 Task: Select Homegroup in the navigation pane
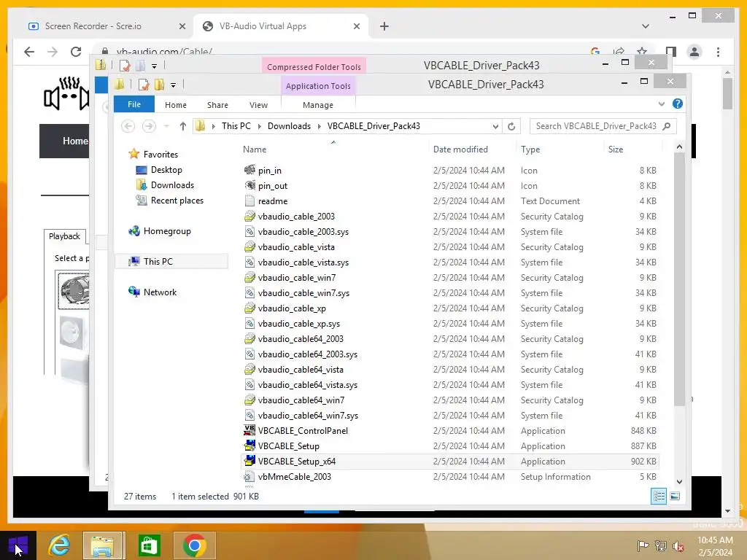(167, 231)
